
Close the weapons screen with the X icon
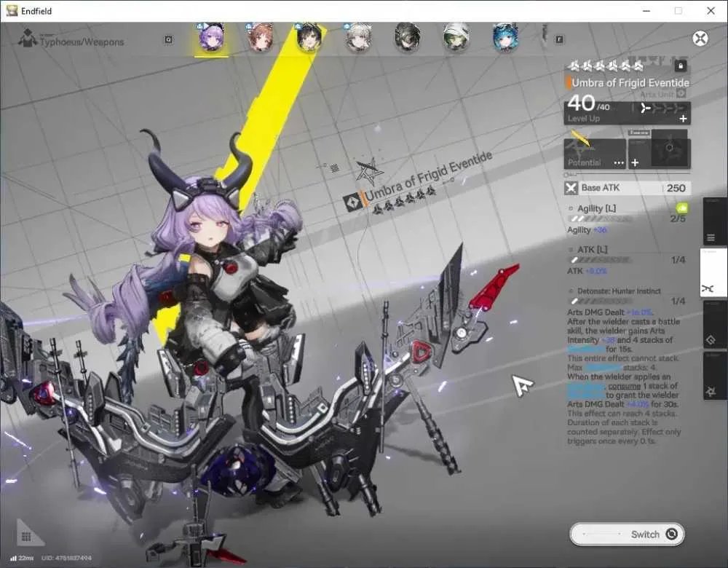pos(700,39)
